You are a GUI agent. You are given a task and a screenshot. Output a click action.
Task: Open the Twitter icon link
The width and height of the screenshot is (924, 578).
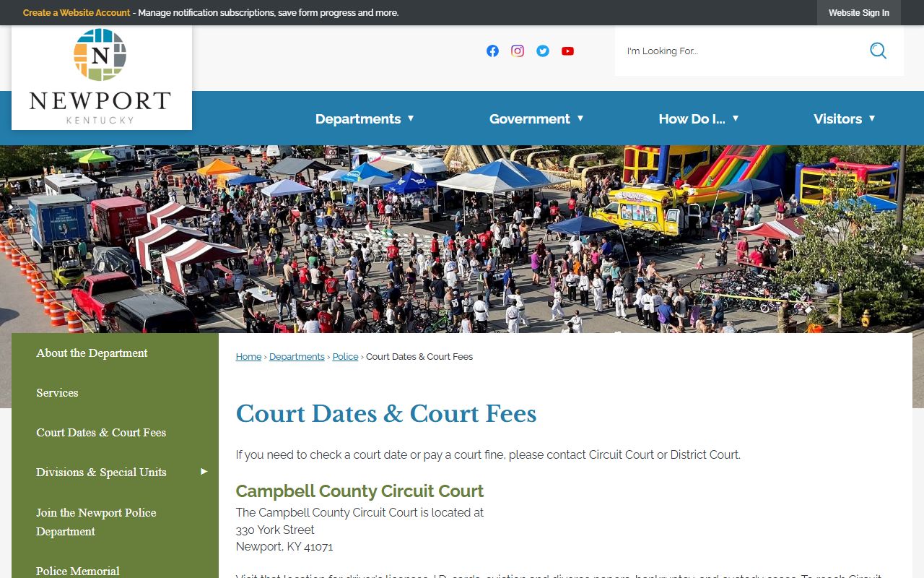click(543, 51)
